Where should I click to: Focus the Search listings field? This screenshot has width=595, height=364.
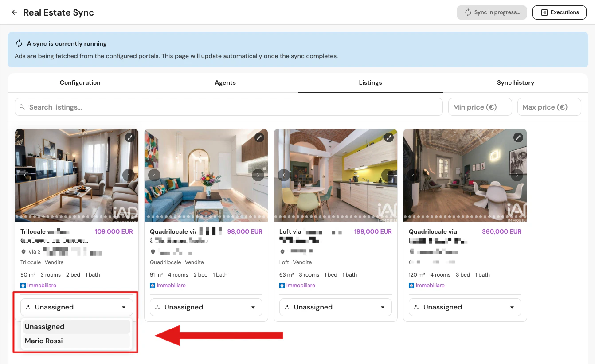click(x=229, y=107)
